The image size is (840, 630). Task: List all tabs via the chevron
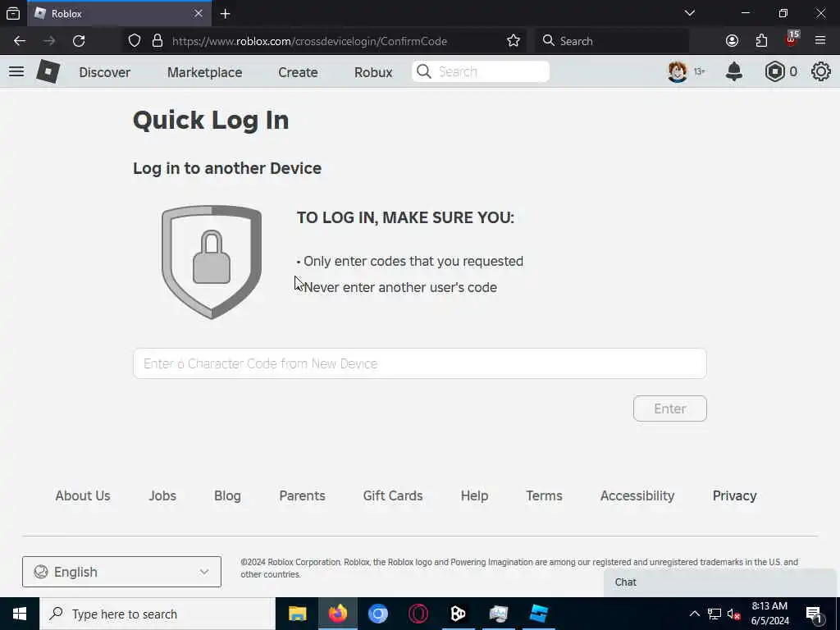click(690, 13)
